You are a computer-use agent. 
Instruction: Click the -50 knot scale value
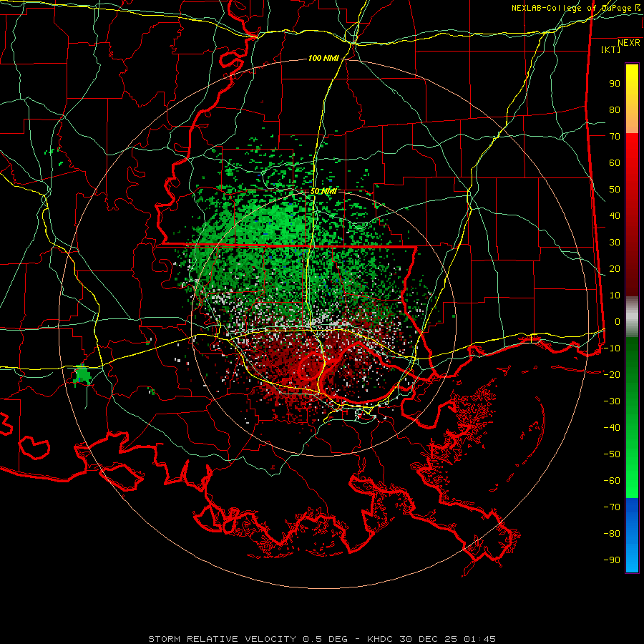pos(612,454)
